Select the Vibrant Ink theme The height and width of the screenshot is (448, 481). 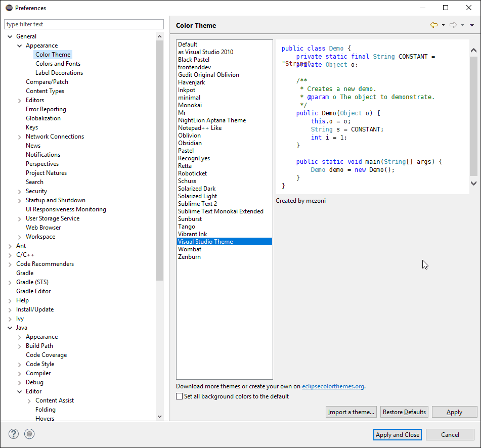192,234
